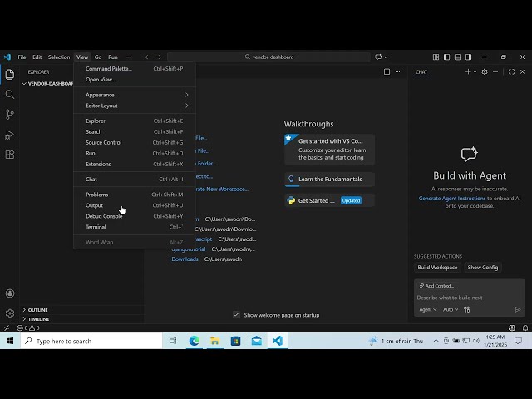Open the notifications bell in status bar
The width and height of the screenshot is (532, 399).
(525, 328)
